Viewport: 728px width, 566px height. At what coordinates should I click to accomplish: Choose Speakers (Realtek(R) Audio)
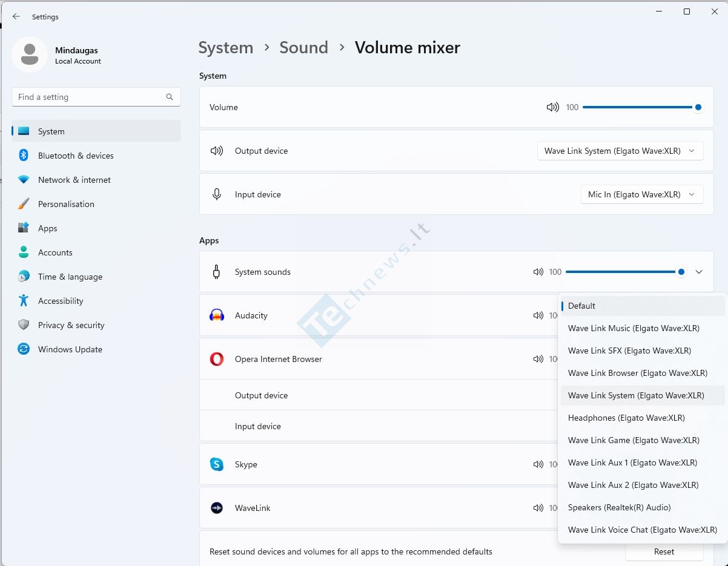[642, 507]
